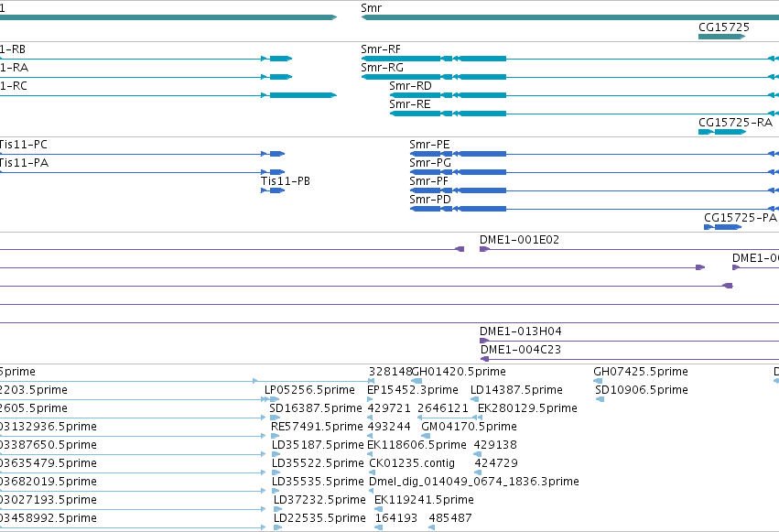Click the 03132936.5prime EST label
779x532 pixels.
(49, 427)
